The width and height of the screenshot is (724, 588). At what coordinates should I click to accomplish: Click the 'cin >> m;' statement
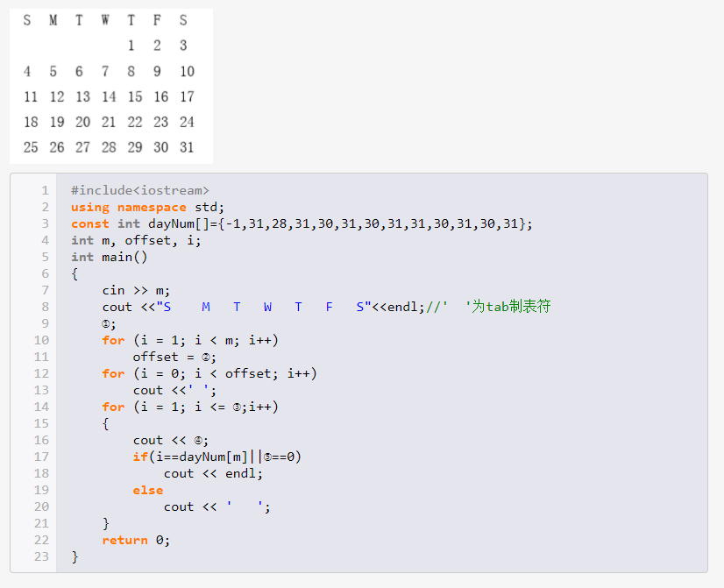136,290
